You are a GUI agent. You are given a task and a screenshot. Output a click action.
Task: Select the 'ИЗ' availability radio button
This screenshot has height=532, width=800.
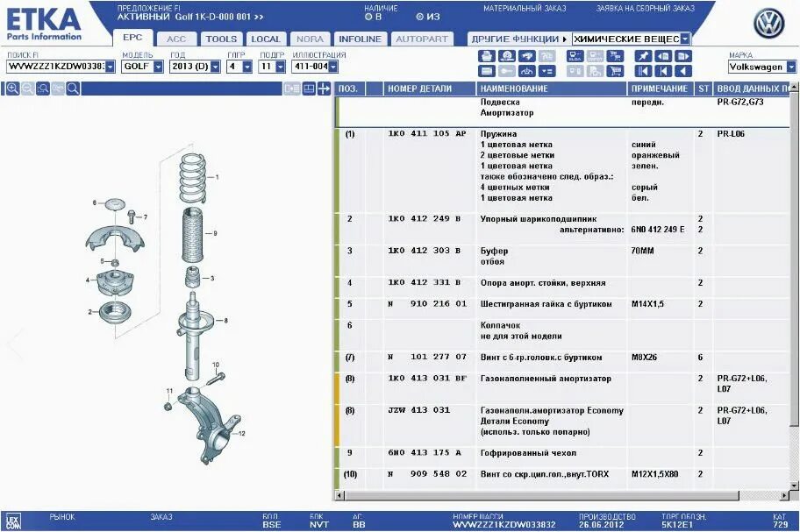(x=419, y=17)
